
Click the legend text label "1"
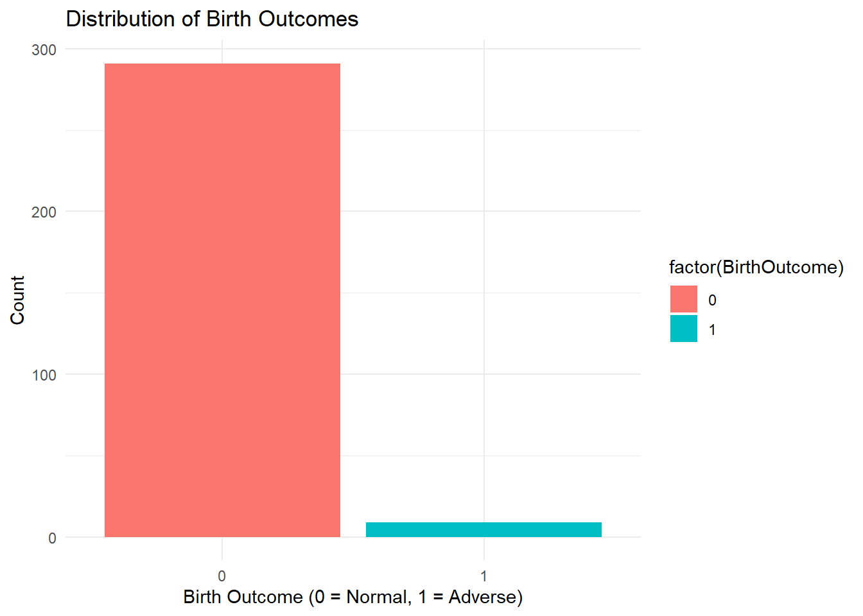click(712, 330)
